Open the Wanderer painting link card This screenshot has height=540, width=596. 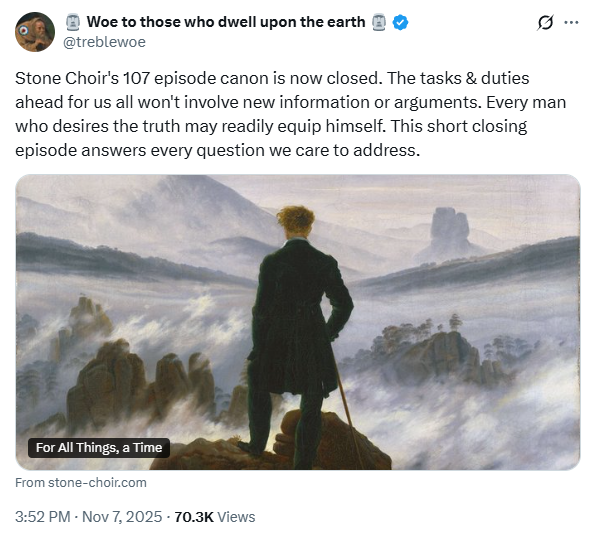click(x=298, y=322)
